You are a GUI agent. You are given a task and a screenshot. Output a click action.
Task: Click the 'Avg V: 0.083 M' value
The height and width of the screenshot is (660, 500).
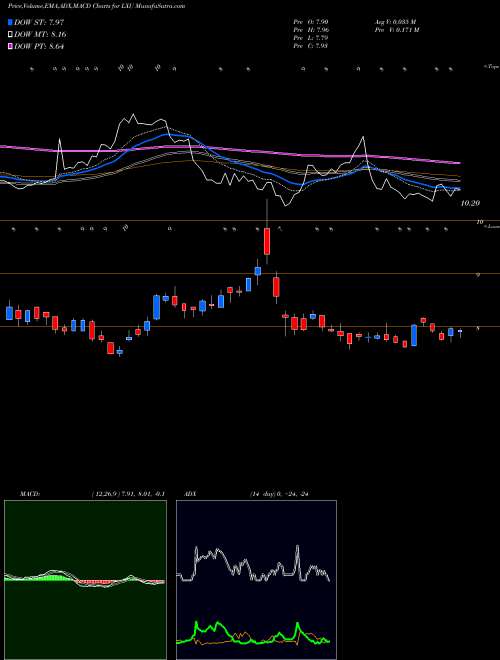397,22
